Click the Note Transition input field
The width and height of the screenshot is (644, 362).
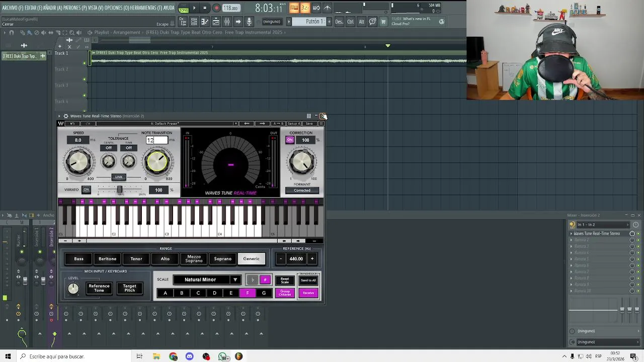coord(156,140)
